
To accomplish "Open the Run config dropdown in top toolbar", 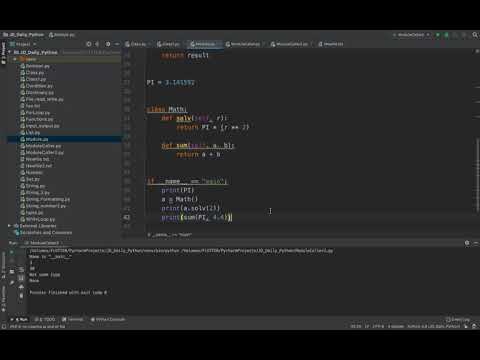I will [412, 35].
